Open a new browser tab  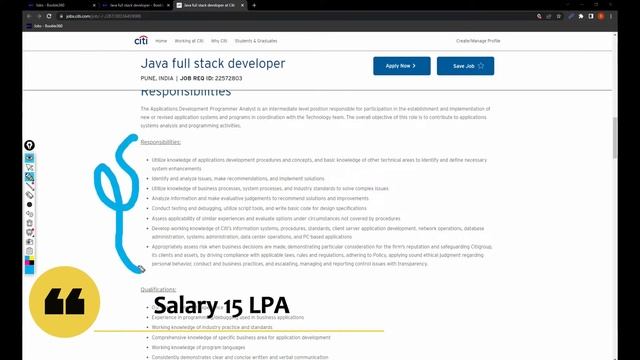click(x=254, y=5)
